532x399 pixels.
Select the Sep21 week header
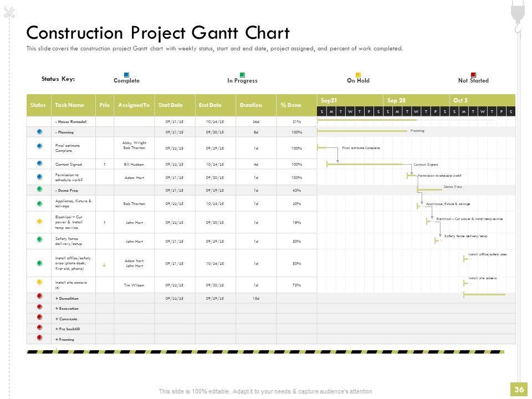coord(350,100)
